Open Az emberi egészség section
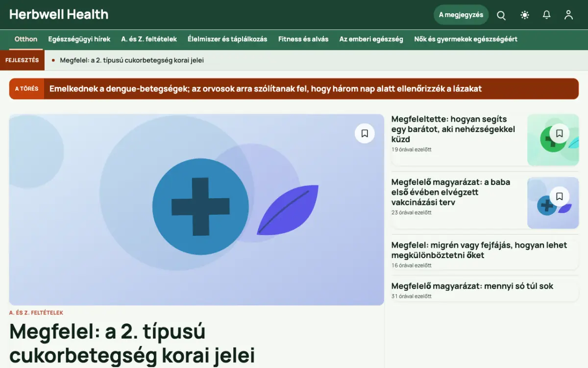Screen dimensions: 588x368 click(x=371, y=39)
